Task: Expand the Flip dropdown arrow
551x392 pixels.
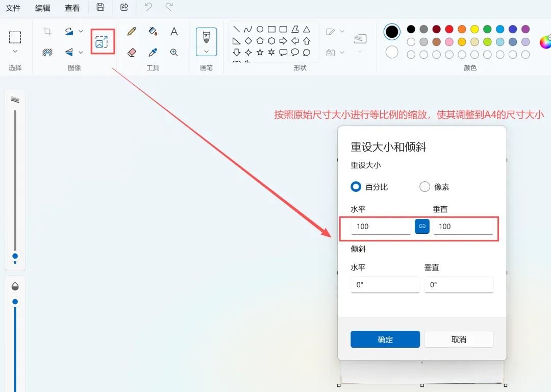Action: tap(81, 53)
